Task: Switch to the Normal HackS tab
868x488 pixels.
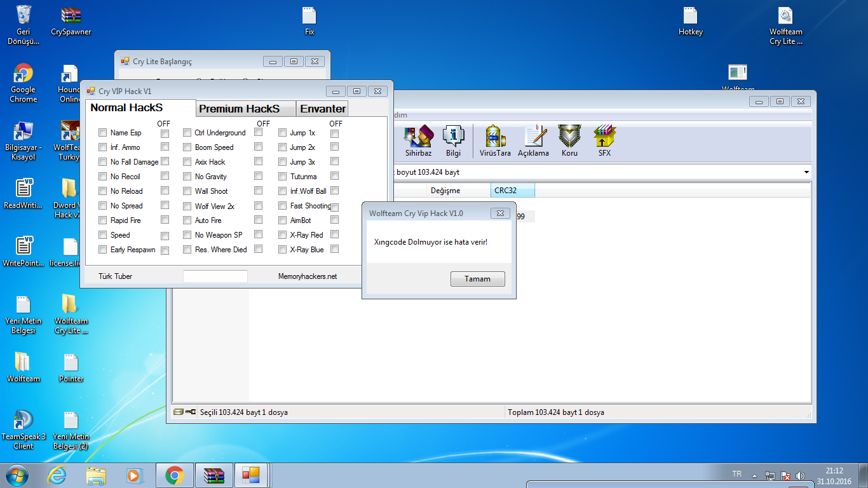Action: click(x=140, y=108)
